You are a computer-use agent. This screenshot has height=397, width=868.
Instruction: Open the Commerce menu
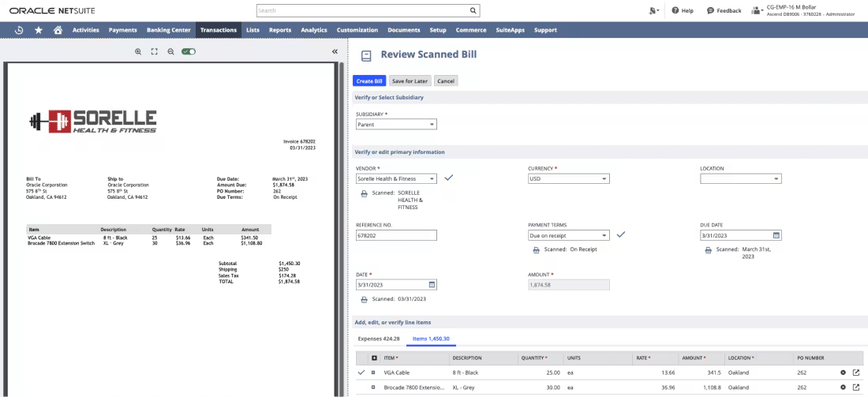471,30
